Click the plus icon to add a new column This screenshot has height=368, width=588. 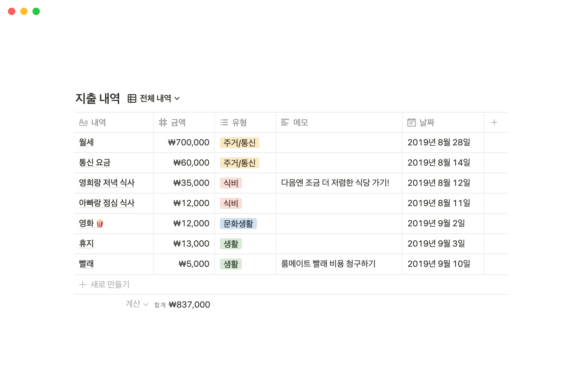click(494, 122)
